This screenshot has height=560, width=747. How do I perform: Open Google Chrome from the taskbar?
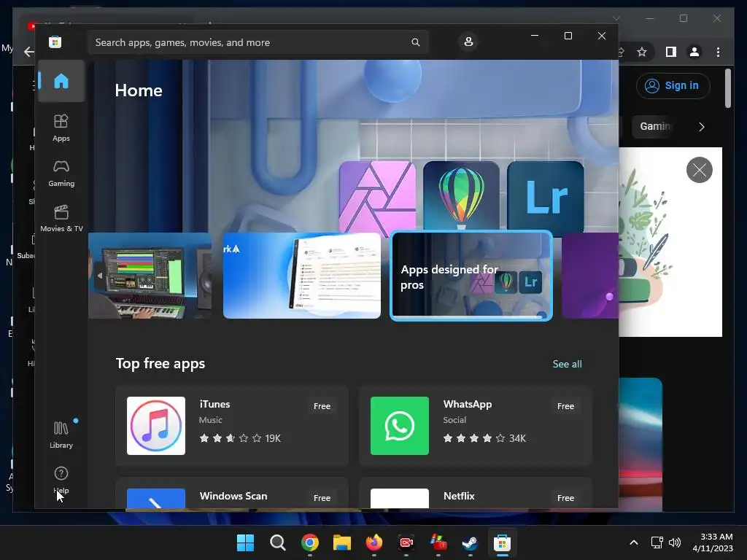(309, 542)
